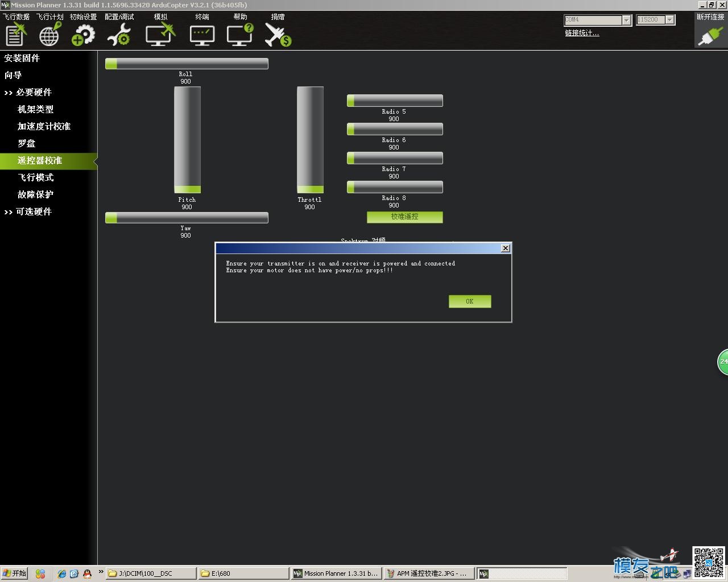
Task: Select 向导 in the sidebar
Action: pos(13,75)
